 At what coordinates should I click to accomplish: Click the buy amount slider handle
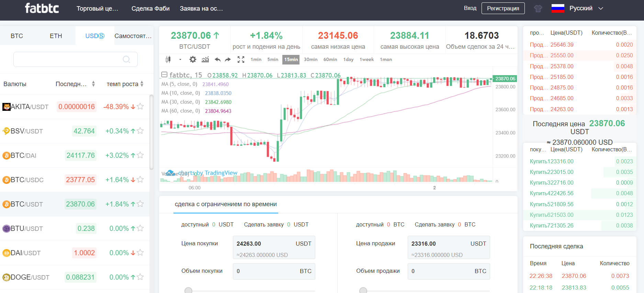(x=188, y=291)
